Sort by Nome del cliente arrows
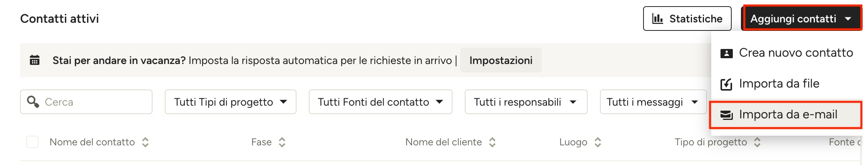 (x=492, y=142)
